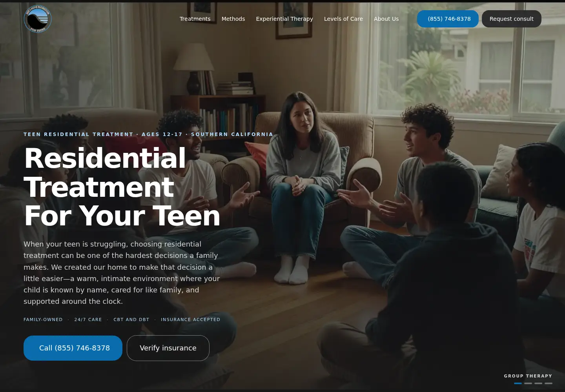The image size is (565, 392).
Task: Jump to the third slide indicator dash
Action: pyautogui.click(x=538, y=383)
